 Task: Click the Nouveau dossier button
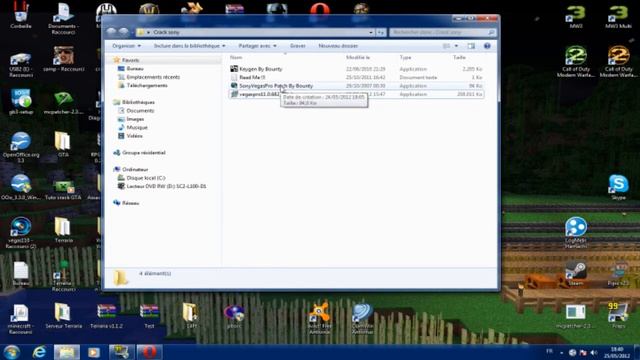(x=338, y=46)
